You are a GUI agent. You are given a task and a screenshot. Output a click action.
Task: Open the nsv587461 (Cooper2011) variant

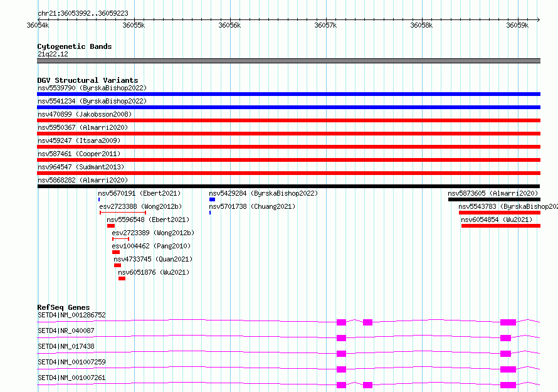point(79,154)
